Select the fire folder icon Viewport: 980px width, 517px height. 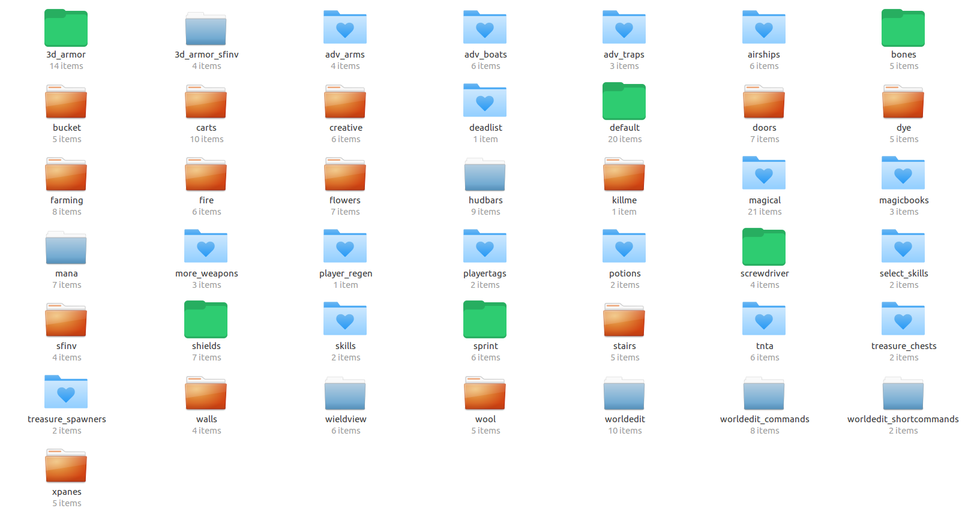click(x=206, y=174)
